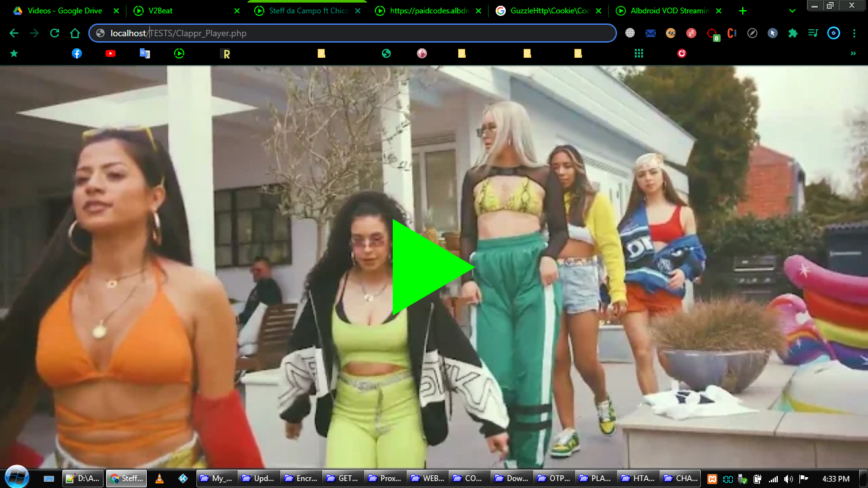
Task: View site information globe in address bar
Action: pyautogui.click(x=100, y=33)
